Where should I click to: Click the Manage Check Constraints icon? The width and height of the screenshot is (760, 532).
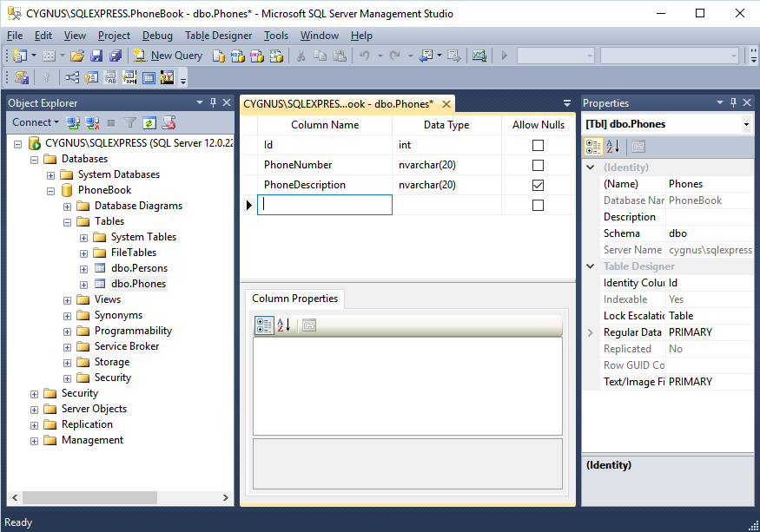pyautogui.click(x=149, y=77)
